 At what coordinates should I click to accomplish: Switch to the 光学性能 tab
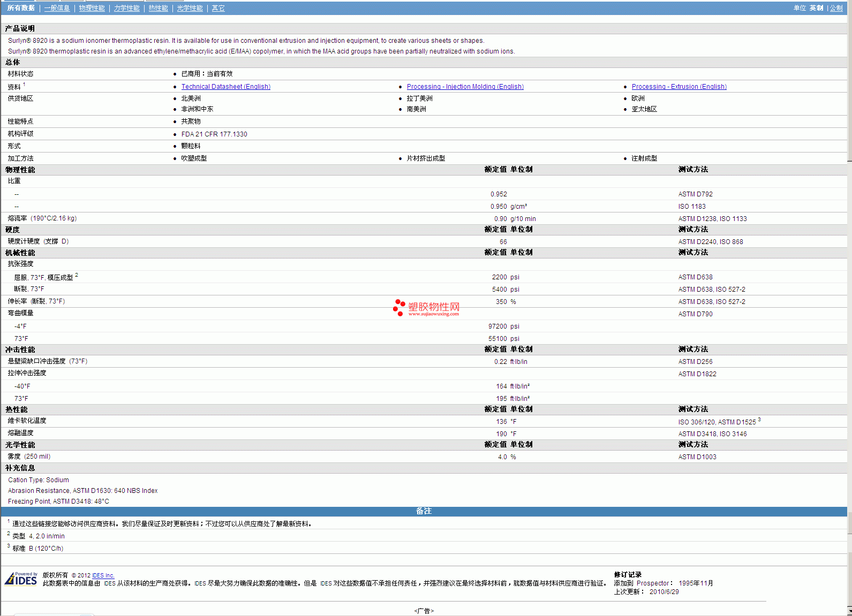click(190, 8)
